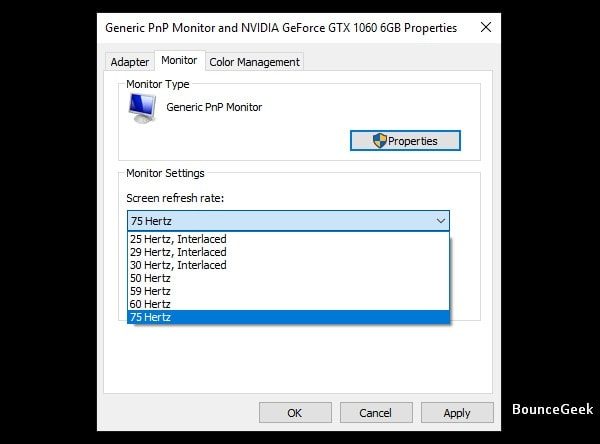Viewport: 600px width, 444px height.
Task: Open the Color Management tab
Action: [254, 62]
